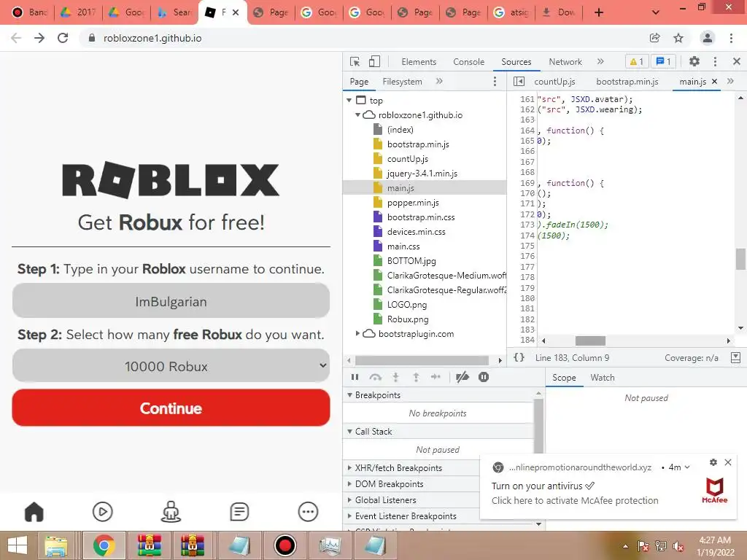Image resolution: width=747 pixels, height=560 pixels.
Task: Click the home icon in bottom nav
Action: pyautogui.click(x=34, y=512)
